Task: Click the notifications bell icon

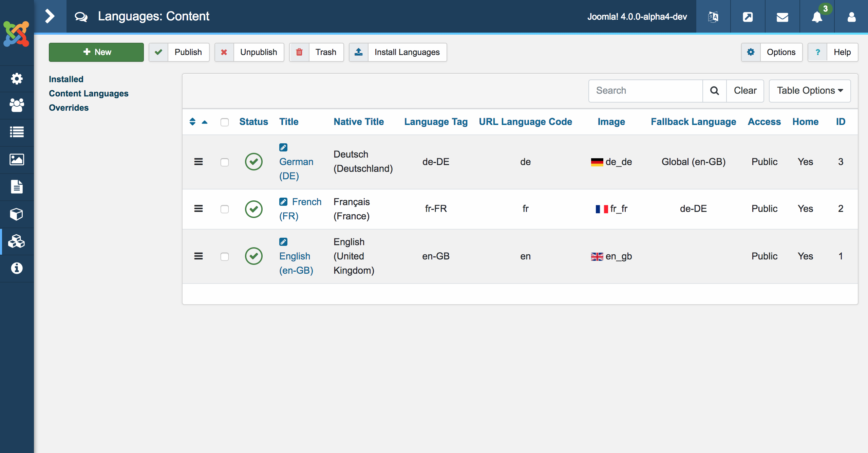Action: [817, 17]
